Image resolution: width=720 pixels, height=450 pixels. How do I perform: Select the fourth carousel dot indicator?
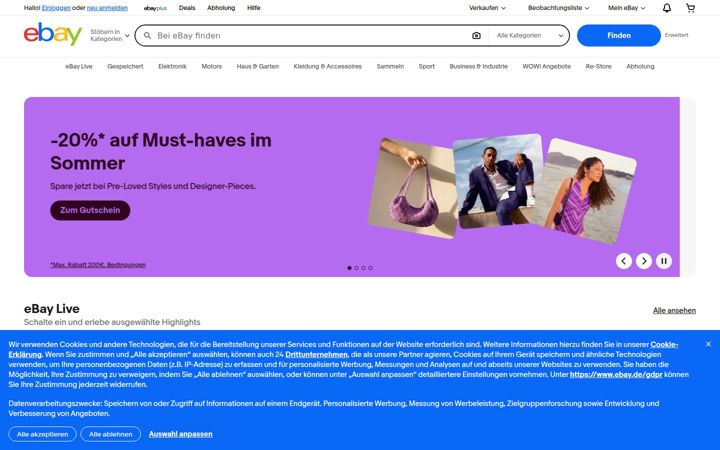371,268
